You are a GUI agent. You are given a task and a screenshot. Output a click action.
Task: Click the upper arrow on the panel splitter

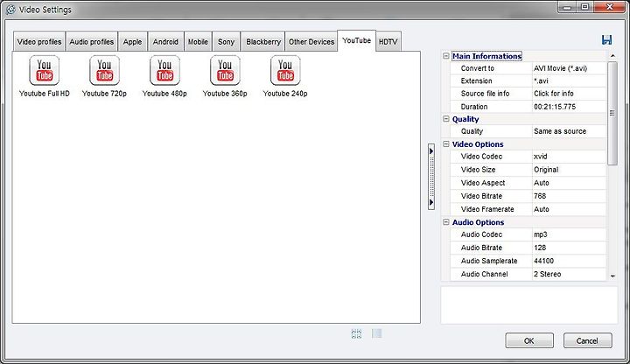pos(431,151)
